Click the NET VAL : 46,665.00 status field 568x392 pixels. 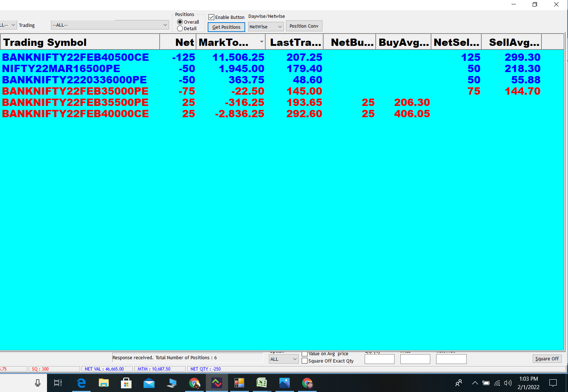click(x=107, y=369)
